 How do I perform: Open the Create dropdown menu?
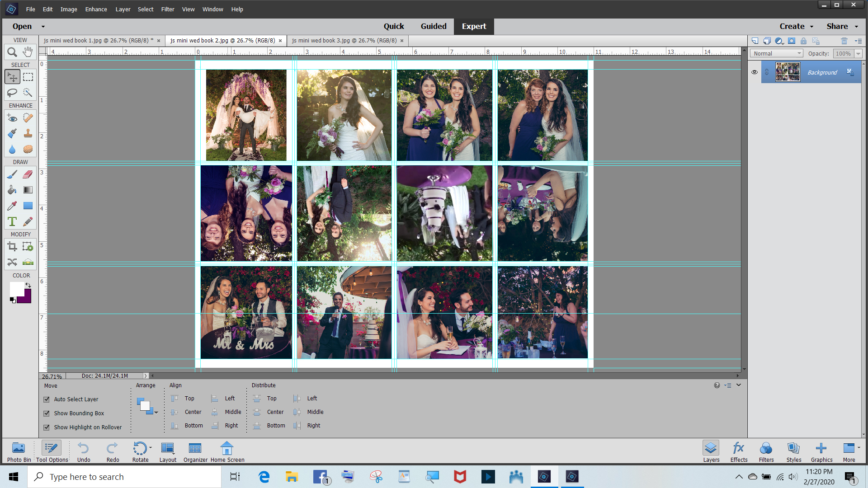[x=796, y=26]
